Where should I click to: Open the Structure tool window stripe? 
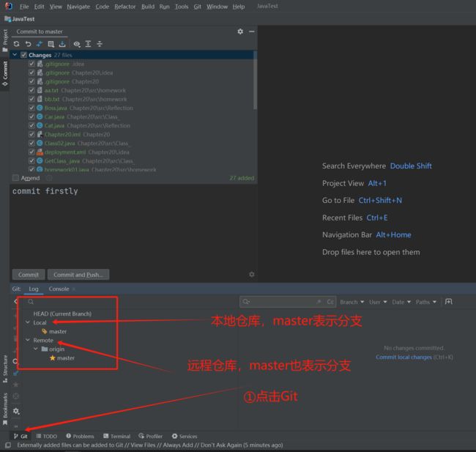[x=5, y=368]
